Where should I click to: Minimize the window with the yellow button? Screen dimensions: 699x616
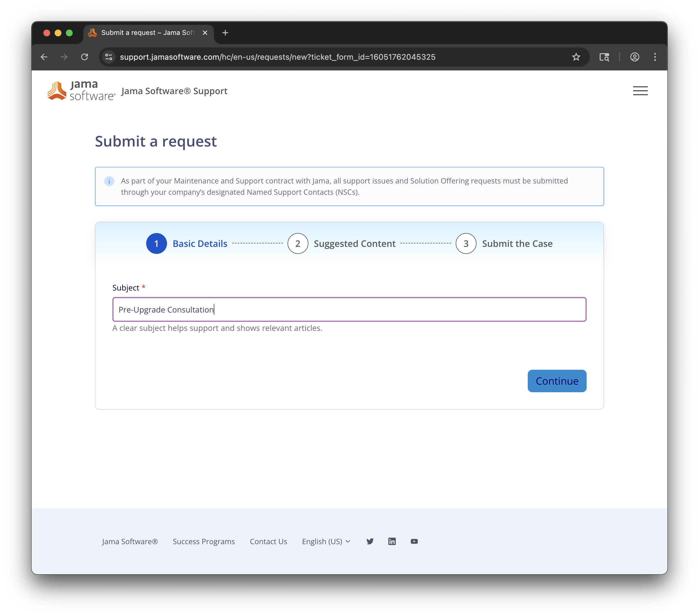pyautogui.click(x=58, y=32)
